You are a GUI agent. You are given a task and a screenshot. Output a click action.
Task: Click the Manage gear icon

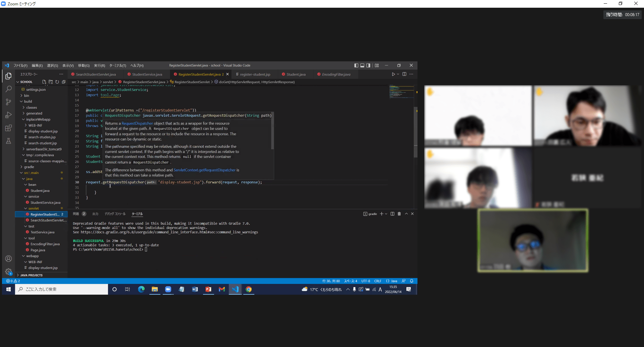click(x=9, y=272)
